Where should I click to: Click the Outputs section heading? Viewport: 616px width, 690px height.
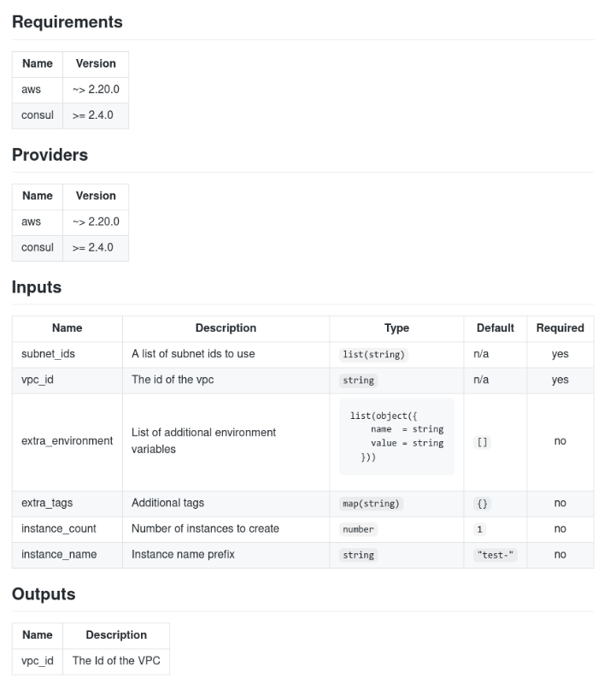pos(44,594)
